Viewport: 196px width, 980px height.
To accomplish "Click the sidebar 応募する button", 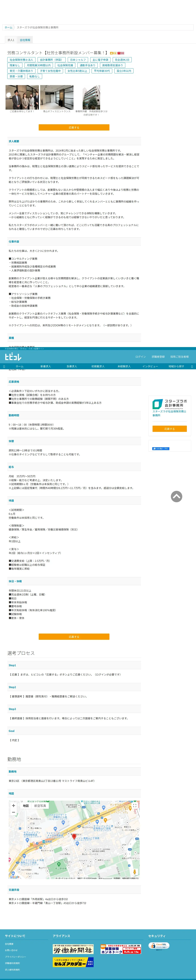I will coord(169,429).
